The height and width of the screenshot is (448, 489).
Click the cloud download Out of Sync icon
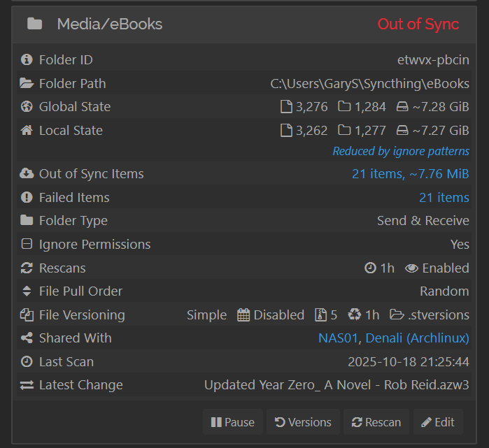pyautogui.click(x=27, y=174)
